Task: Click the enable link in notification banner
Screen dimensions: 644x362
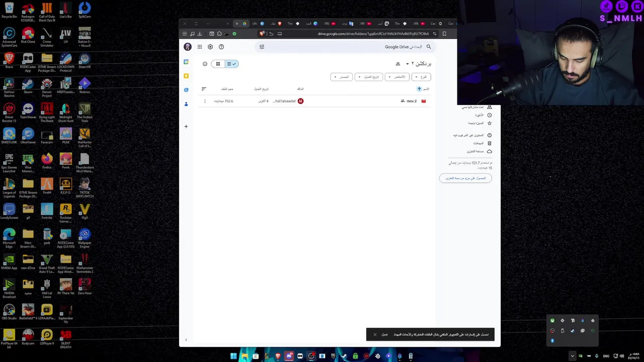Action: coord(384,334)
